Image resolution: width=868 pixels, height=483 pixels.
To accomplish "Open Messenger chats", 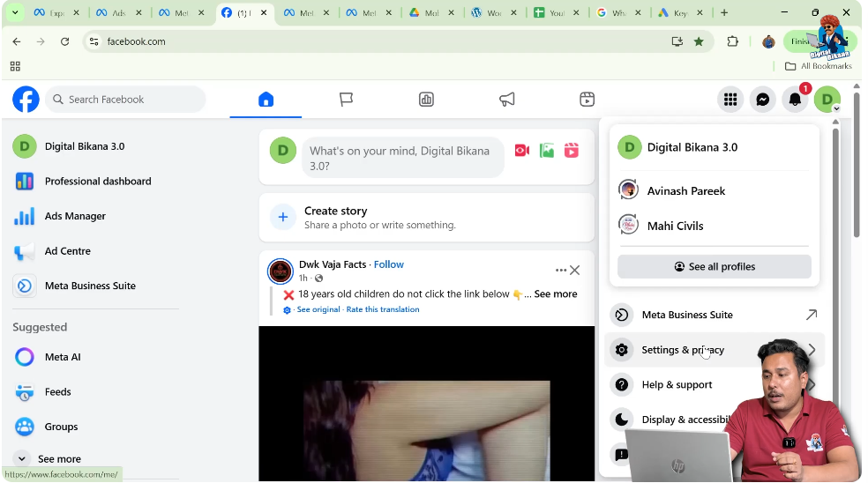I will point(763,100).
